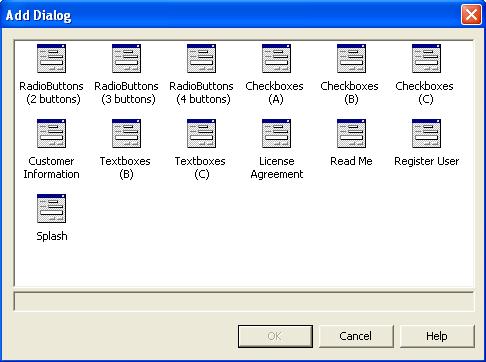
Task: Click the "Register User" label text
Action: 427,162
